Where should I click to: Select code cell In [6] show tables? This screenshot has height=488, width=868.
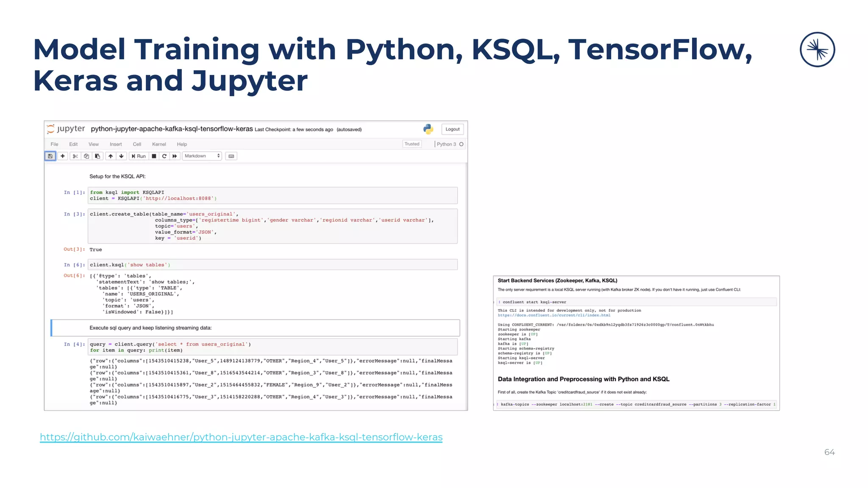point(273,265)
